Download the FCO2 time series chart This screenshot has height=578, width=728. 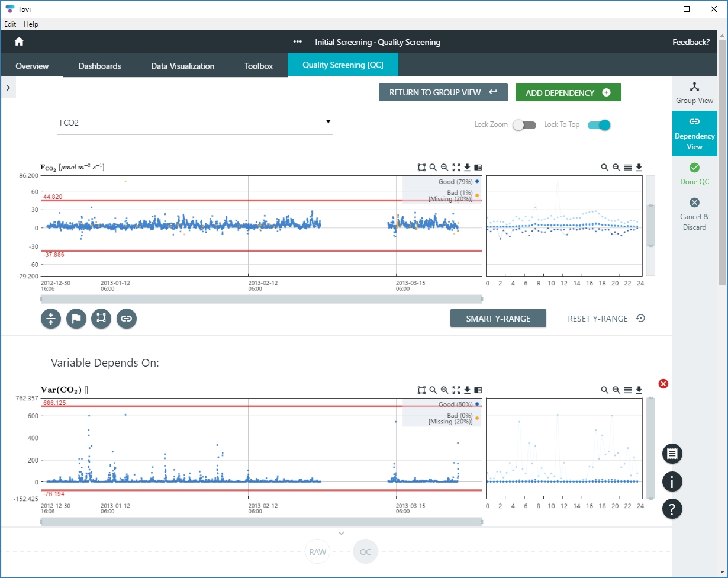point(467,168)
